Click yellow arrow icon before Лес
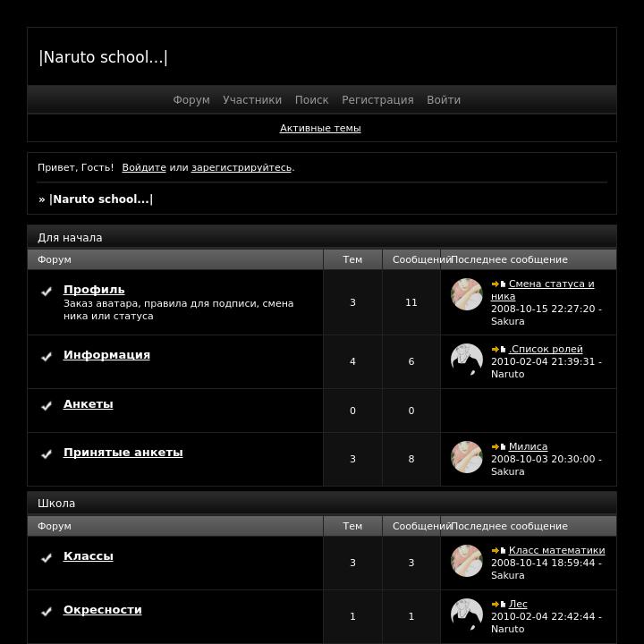644x644 pixels. tap(496, 604)
